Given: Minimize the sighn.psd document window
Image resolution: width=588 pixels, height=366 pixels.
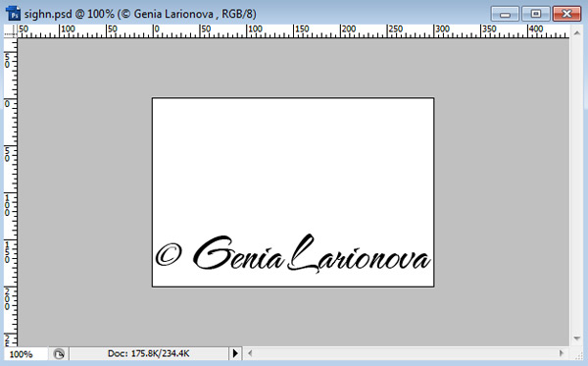Looking at the screenshot, I should (x=505, y=15).
